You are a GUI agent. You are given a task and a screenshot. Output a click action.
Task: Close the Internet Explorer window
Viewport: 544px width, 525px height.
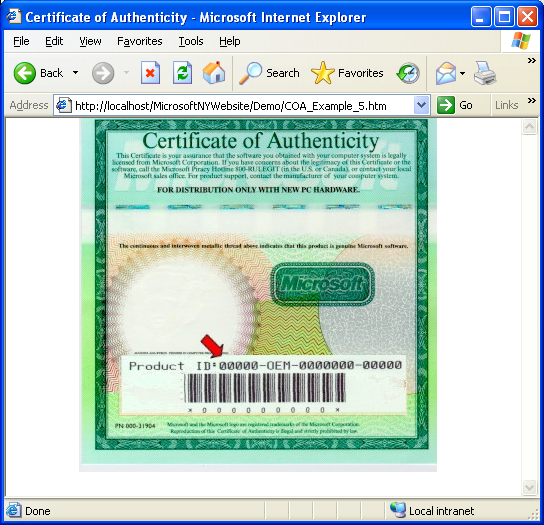(x=527, y=16)
